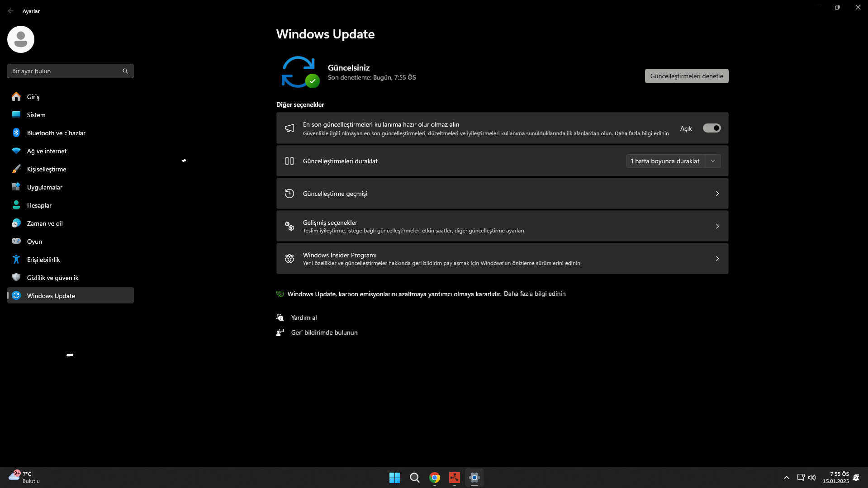Screen dimensions: 868x488
Task: Pause updates with '1 hafta boyunca duraklat'
Action: pos(665,161)
